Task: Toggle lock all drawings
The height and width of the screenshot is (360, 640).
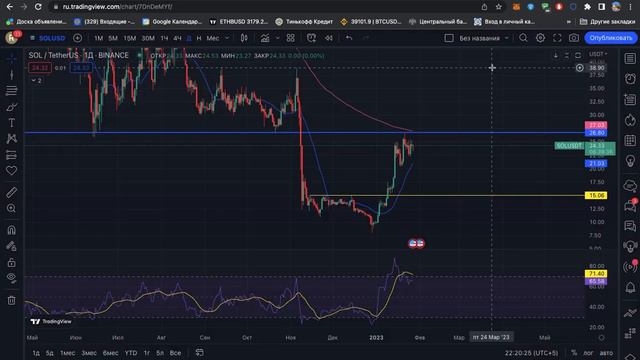Action: click(11, 262)
